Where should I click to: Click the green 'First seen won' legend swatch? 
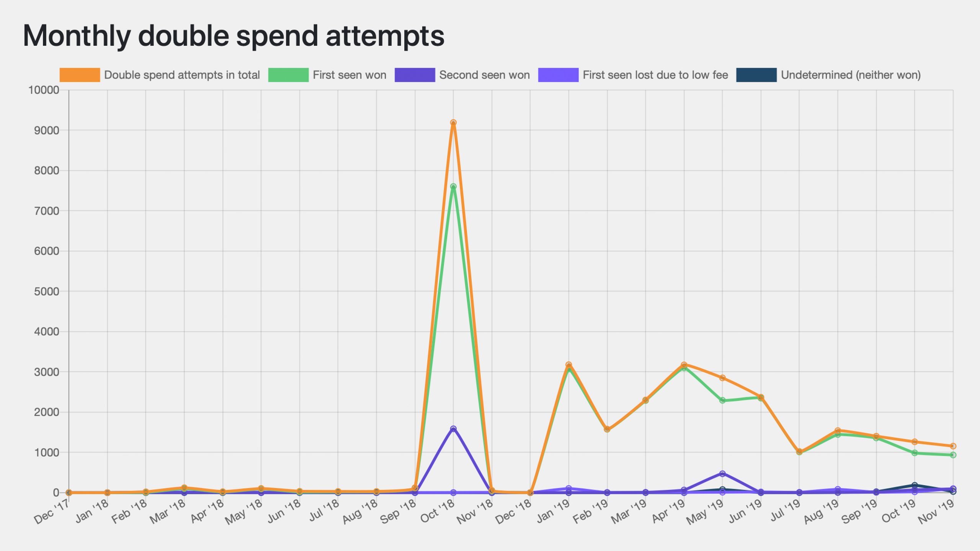[x=288, y=75]
